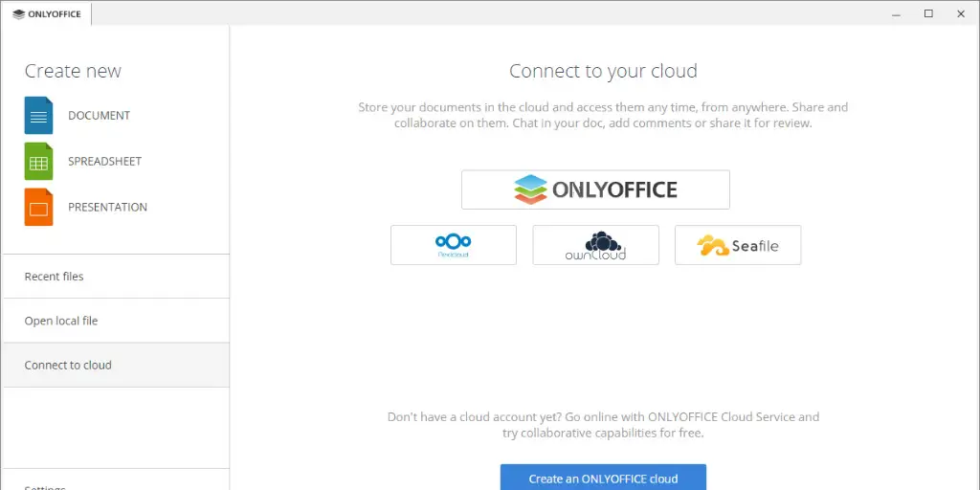The height and width of the screenshot is (490, 980).
Task: Click Create an ONLYOFFICE cloud button
Action: pyautogui.click(x=603, y=479)
